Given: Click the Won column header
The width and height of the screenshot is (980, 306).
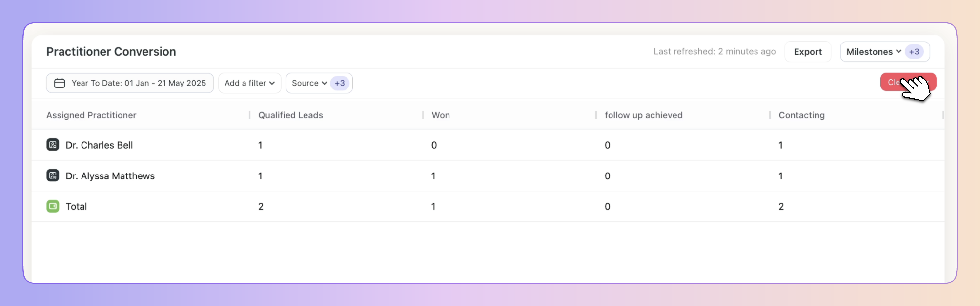Looking at the screenshot, I should tap(441, 115).
